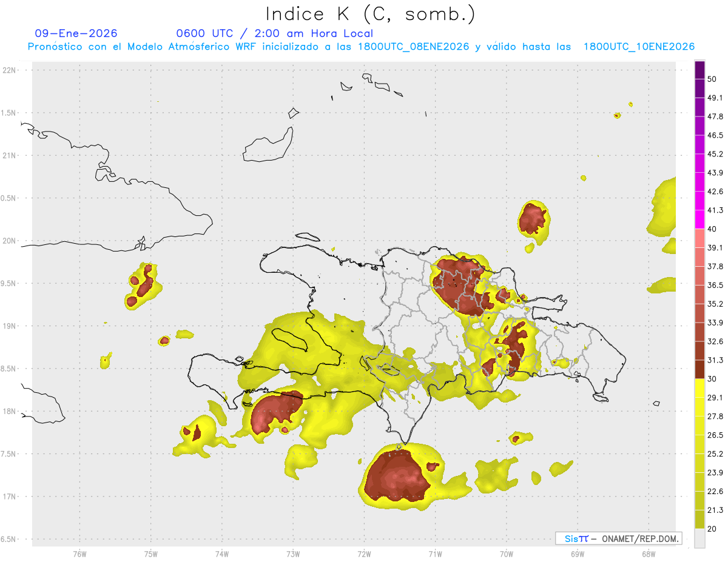Click the "70W" longitude label
728x562 pixels.
click(x=507, y=554)
